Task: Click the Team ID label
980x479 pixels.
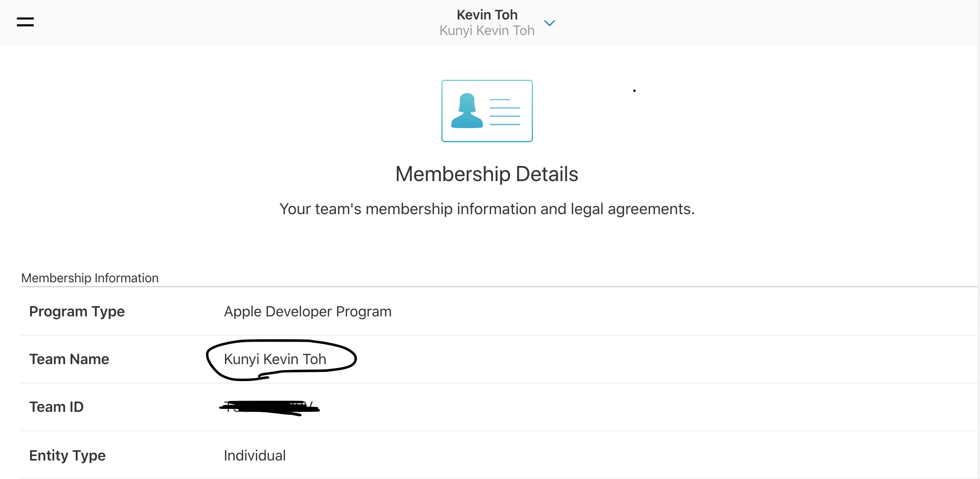Action: (57, 407)
